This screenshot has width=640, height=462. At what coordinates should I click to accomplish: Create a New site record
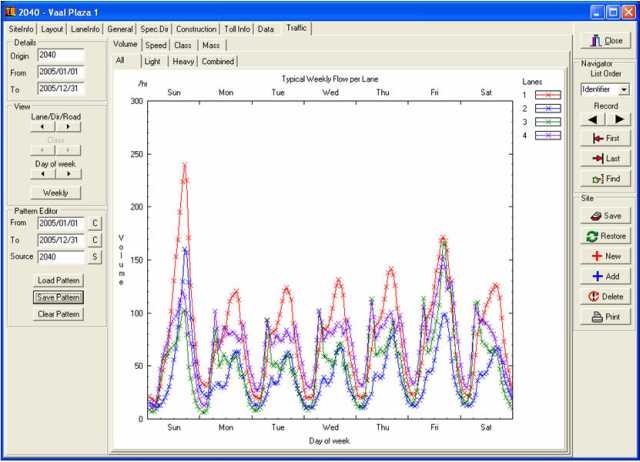pos(606,256)
